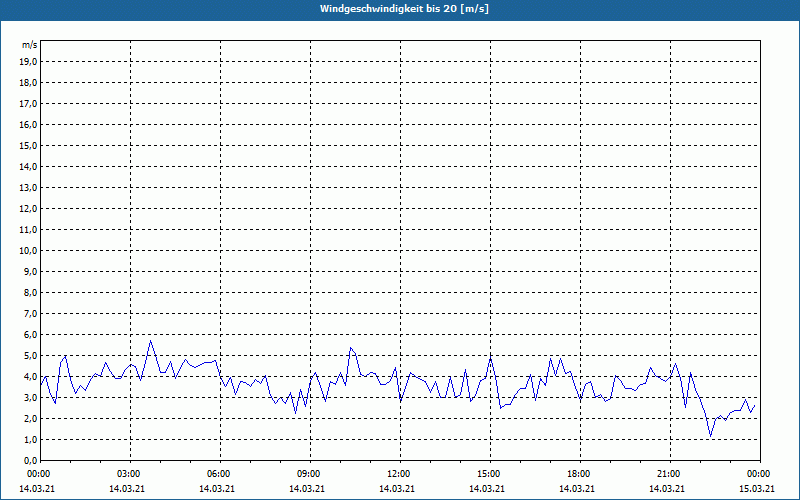Screen dimensions: 800x500
Task: Choose the "12:00" time label
Action: (399, 474)
